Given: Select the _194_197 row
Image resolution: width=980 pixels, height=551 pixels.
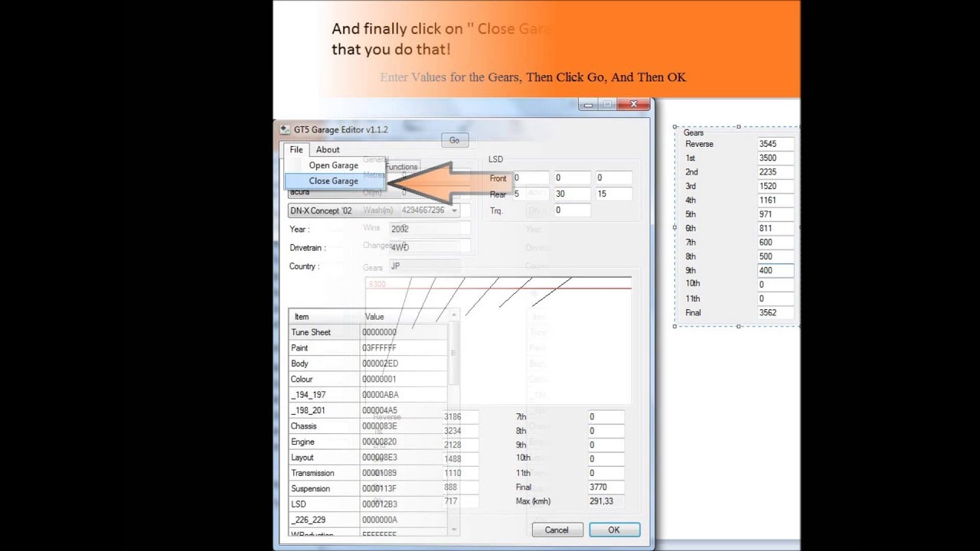Looking at the screenshot, I should (368, 395).
